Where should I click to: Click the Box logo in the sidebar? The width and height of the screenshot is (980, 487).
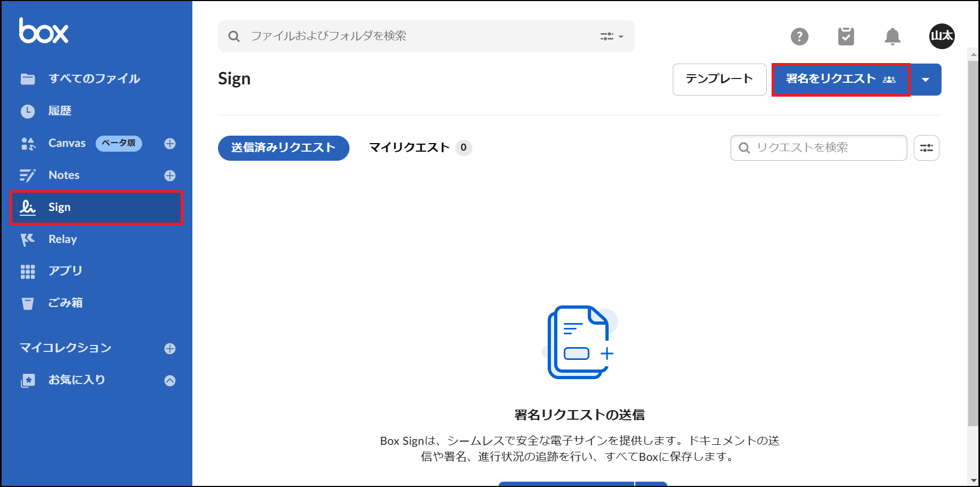pos(44,31)
